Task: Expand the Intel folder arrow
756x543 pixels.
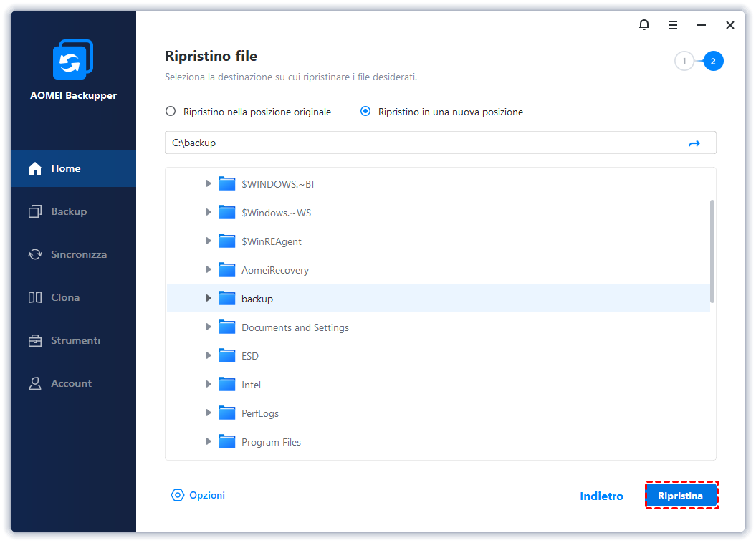Action: pos(209,384)
